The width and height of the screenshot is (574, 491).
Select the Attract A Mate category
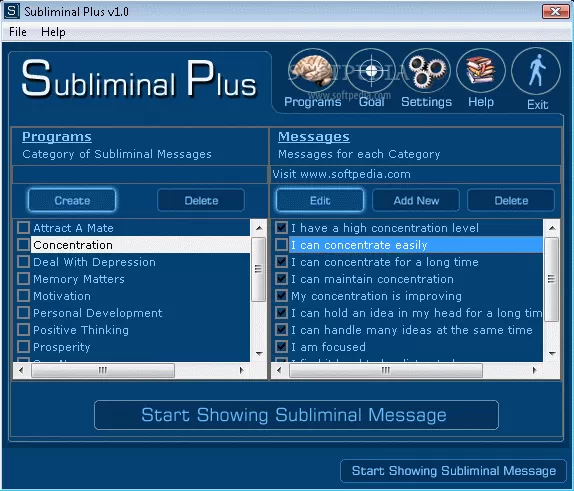click(x=74, y=228)
